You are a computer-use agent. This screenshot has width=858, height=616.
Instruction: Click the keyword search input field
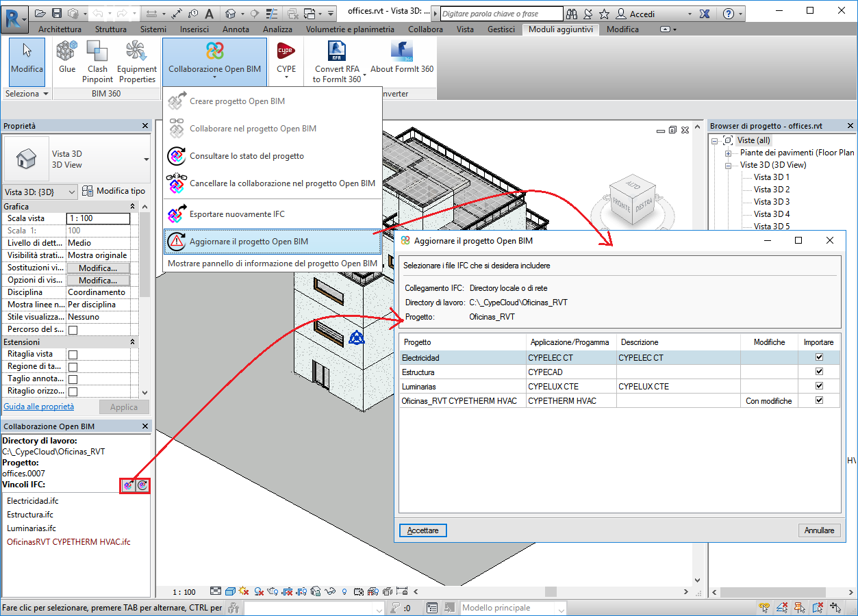pyautogui.click(x=501, y=14)
